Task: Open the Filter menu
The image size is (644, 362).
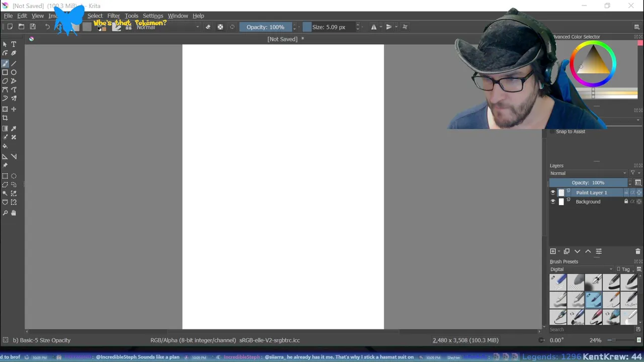Action: [x=114, y=16]
